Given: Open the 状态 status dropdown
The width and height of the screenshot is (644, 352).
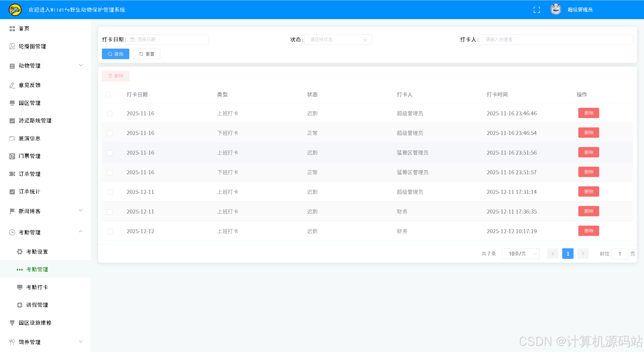Looking at the screenshot, I should click(x=338, y=40).
